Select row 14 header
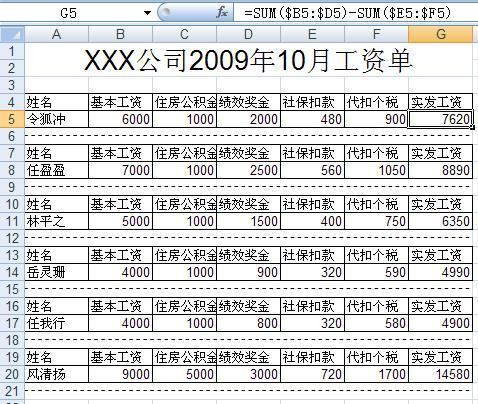The width and height of the screenshot is (478, 404). 12,272
